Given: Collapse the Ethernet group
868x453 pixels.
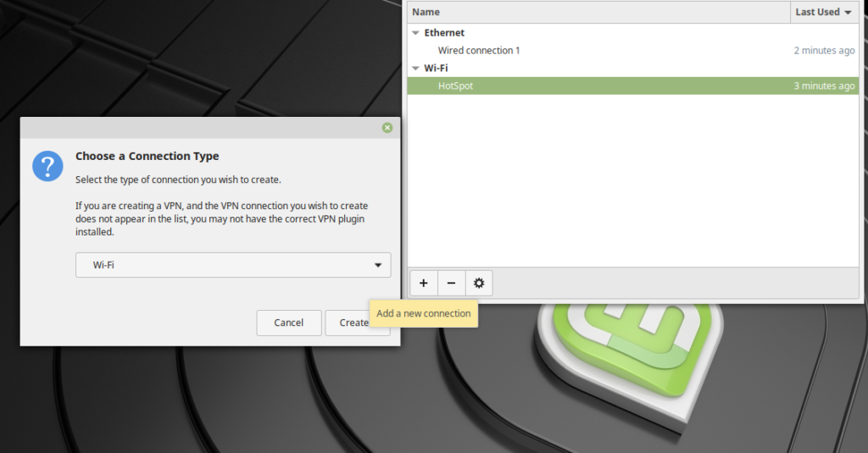Looking at the screenshot, I should click(415, 33).
